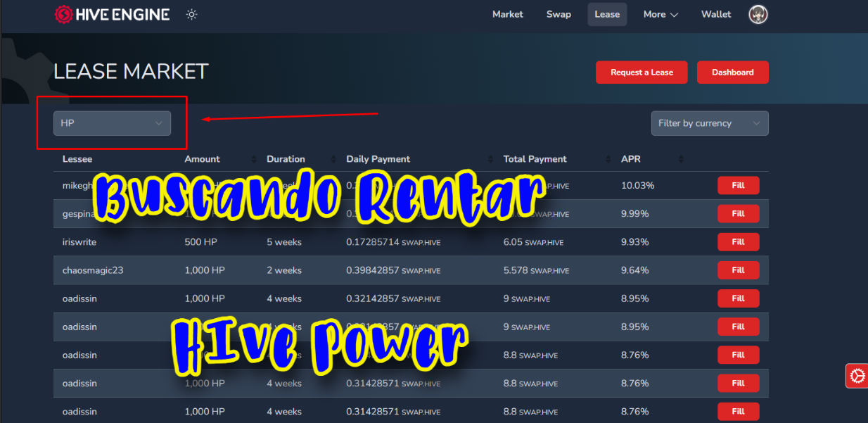This screenshot has width=868, height=423.
Task: Sort by Duration using its sort arrows
Action: point(333,159)
